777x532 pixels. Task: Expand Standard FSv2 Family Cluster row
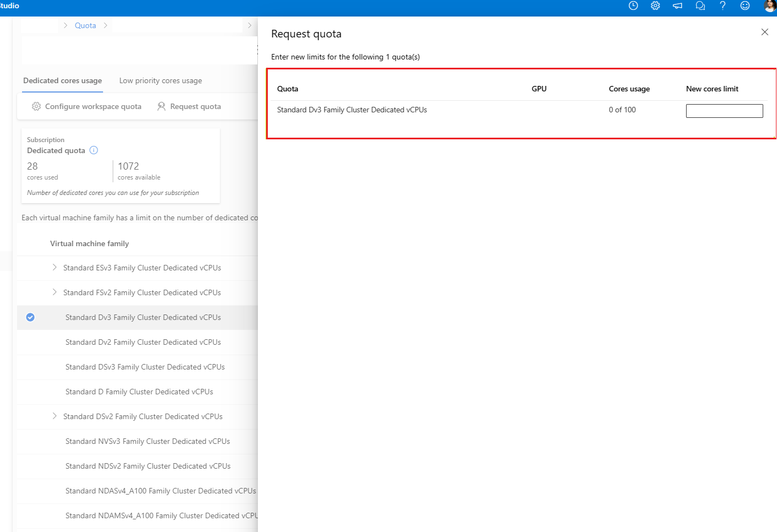(55, 292)
